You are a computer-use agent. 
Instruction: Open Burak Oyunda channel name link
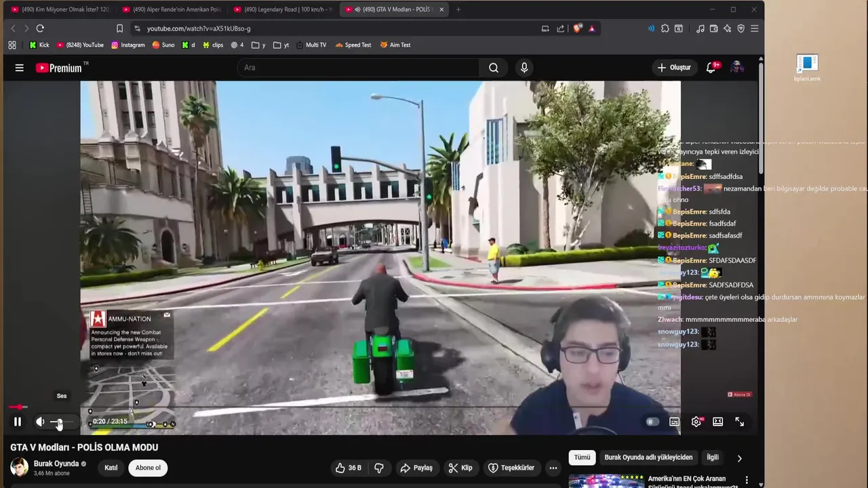56,464
